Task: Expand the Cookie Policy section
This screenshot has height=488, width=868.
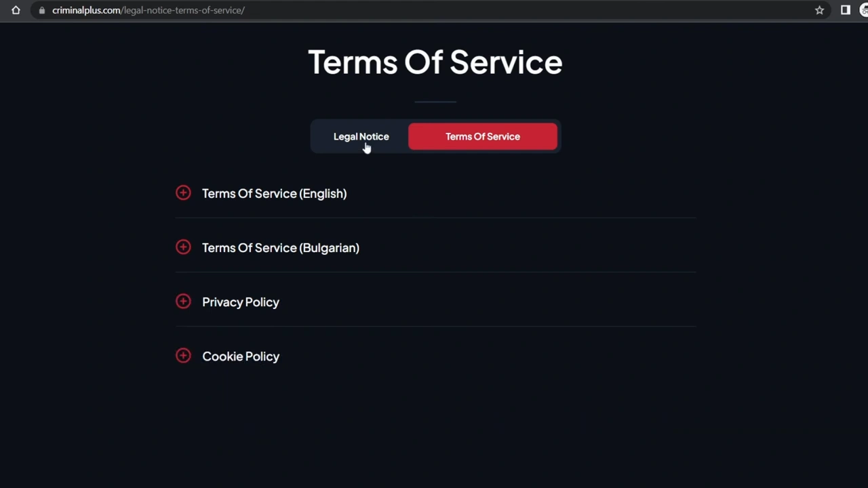Action: pos(241,356)
